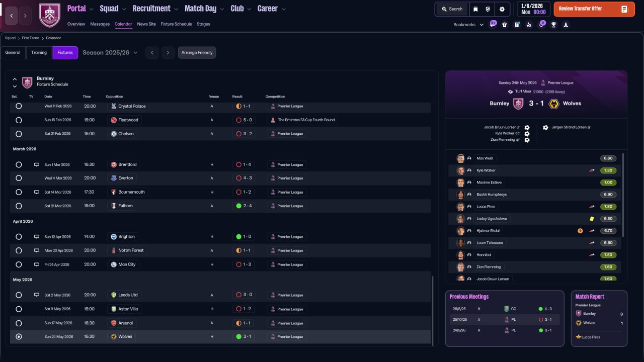Go to the previous season with left arrow
The image size is (644, 362).
tap(152, 53)
